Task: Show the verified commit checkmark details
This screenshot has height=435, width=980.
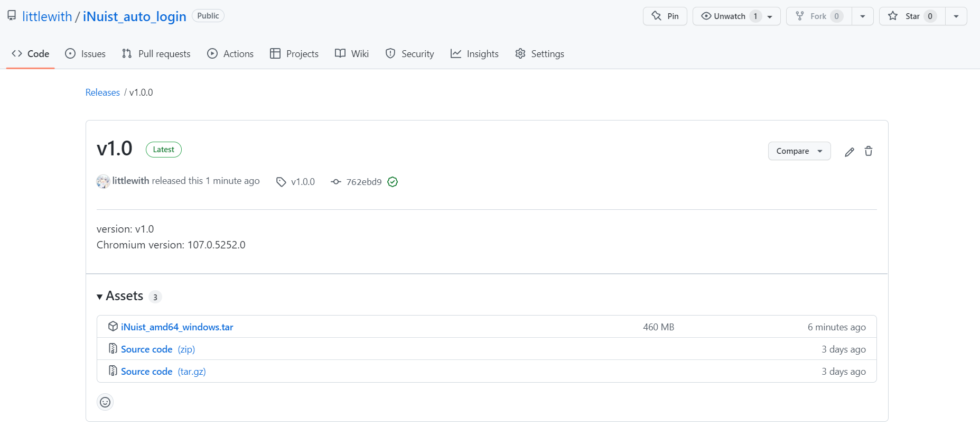Action: click(x=393, y=182)
